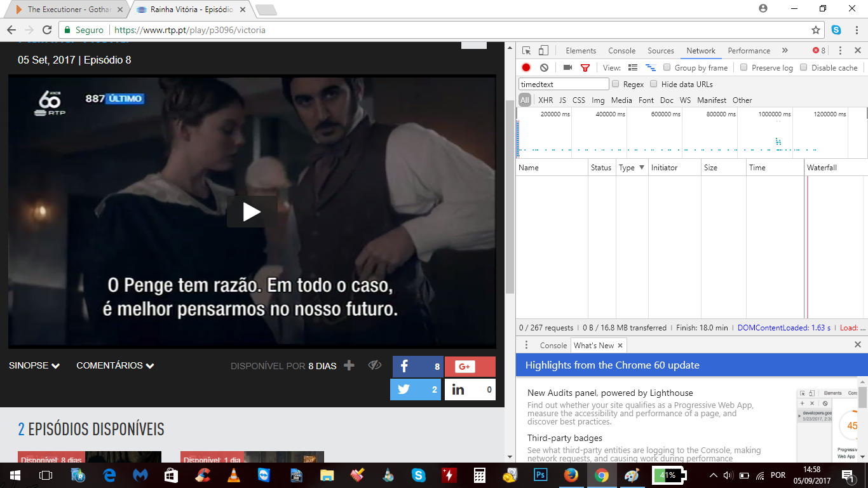Check Hide data URLs
The image size is (868, 488).
(654, 84)
